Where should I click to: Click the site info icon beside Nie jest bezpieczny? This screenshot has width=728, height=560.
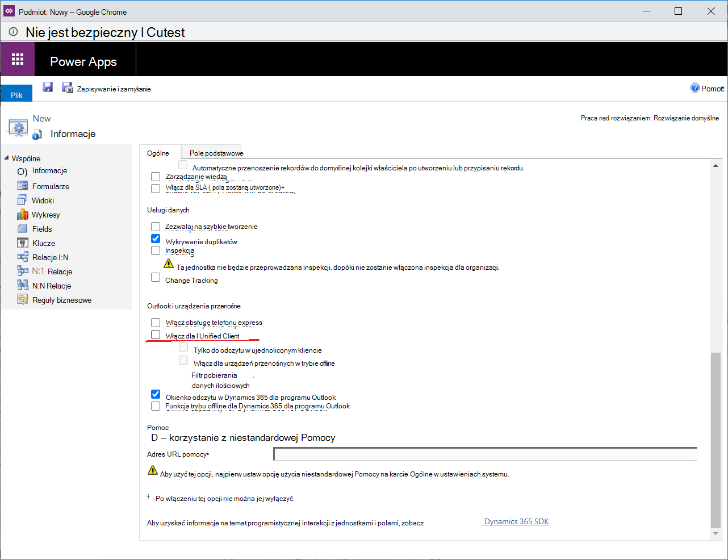(x=13, y=32)
